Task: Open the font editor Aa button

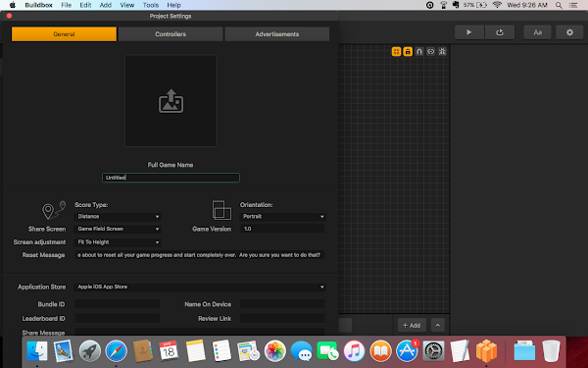Action: pos(538,32)
